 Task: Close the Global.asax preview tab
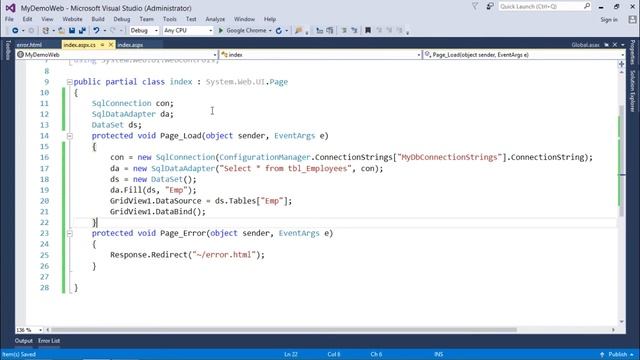[x=615, y=45]
